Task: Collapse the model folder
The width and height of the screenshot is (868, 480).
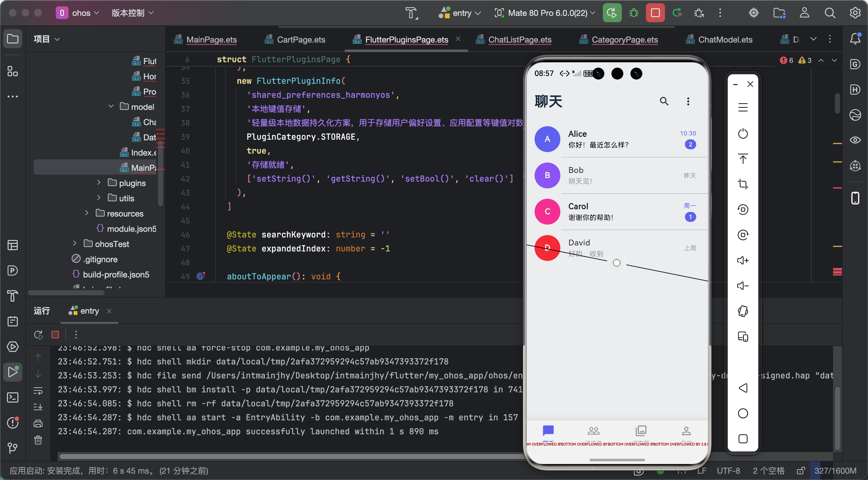Action: (x=111, y=106)
